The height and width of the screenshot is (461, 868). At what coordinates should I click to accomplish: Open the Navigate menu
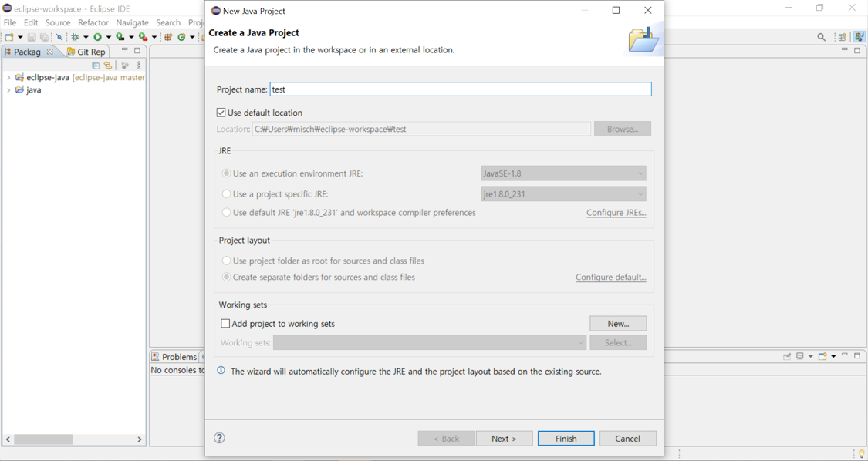pyautogui.click(x=132, y=22)
